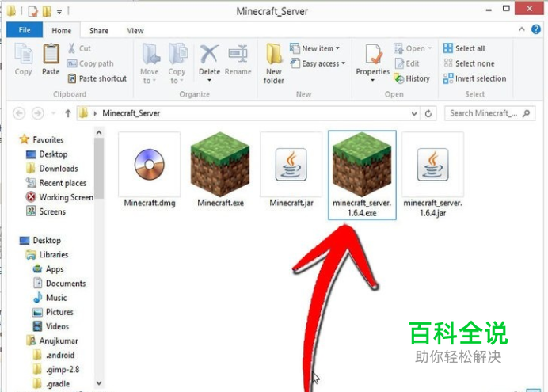Open the .gimp-2.8 folder
This screenshot has height=392, width=548.
56,369
